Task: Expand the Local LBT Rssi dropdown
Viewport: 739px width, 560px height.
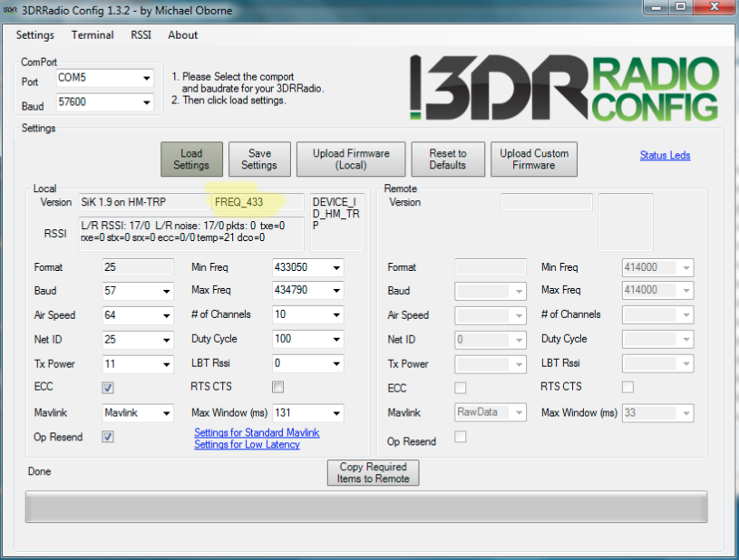Action: [x=307, y=363]
